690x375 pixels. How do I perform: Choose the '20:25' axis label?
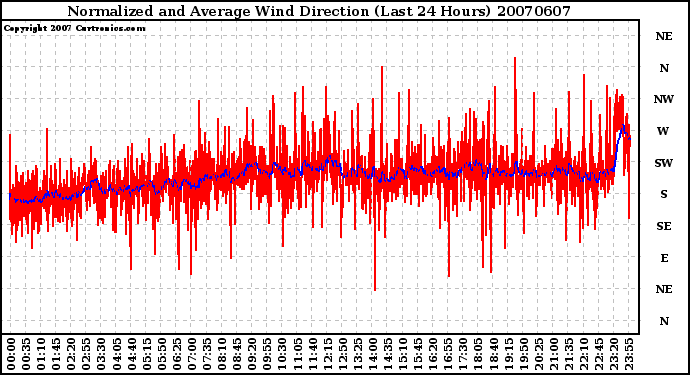[x=538, y=354]
